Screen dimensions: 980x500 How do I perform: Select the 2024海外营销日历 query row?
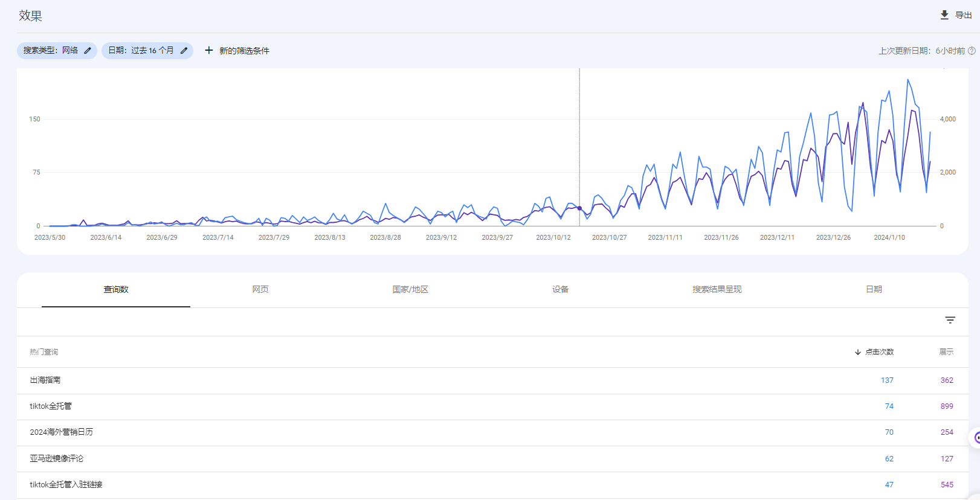point(492,432)
